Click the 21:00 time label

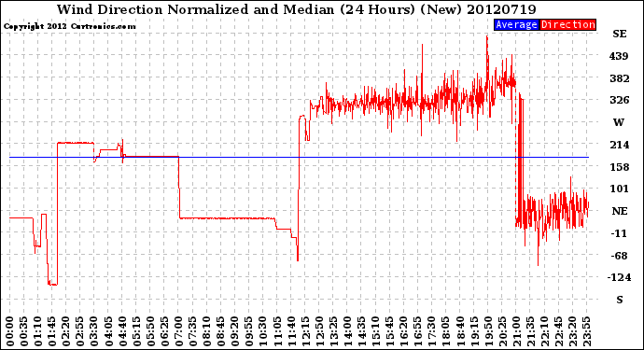pyautogui.click(x=516, y=331)
